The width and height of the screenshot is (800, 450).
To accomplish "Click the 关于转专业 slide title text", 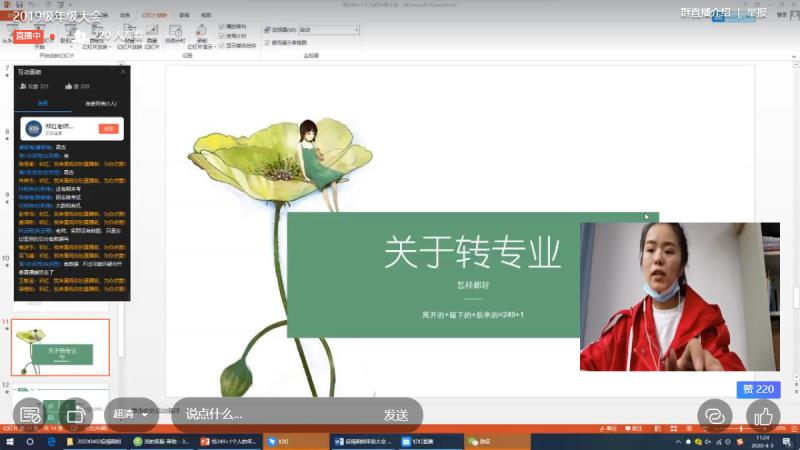I will (x=472, y=253).
